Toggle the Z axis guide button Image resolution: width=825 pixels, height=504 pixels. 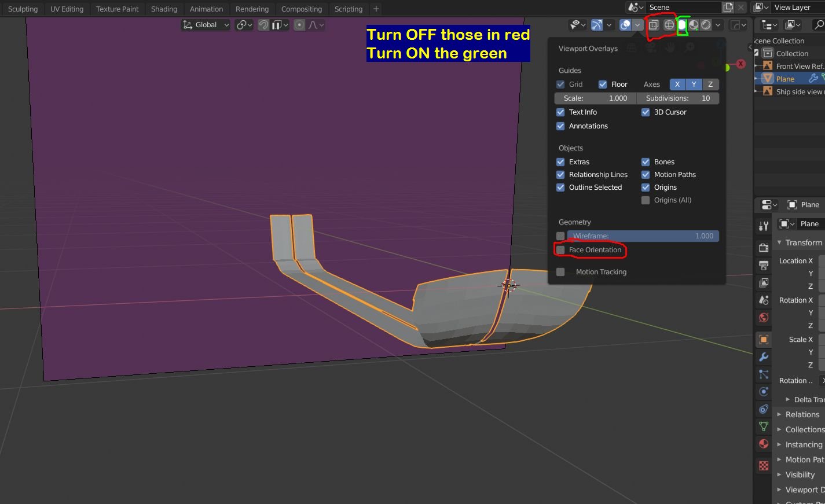pyautogui.click(x=710, y=84)
